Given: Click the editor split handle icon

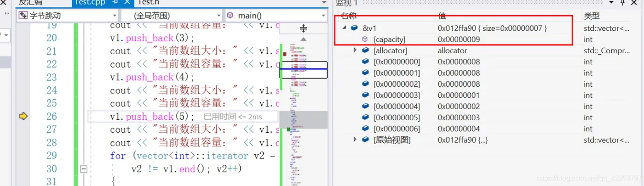Looking at the screenshot, I should point(303,28).
